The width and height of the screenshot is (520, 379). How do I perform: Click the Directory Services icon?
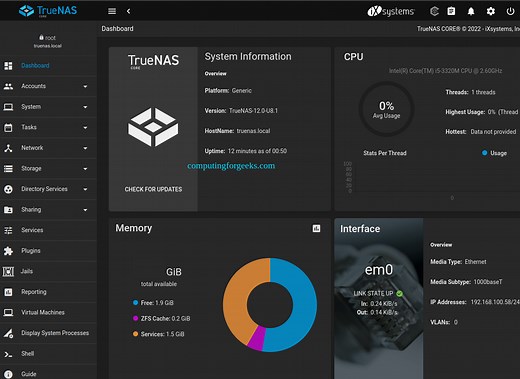[x=8, y=189]
